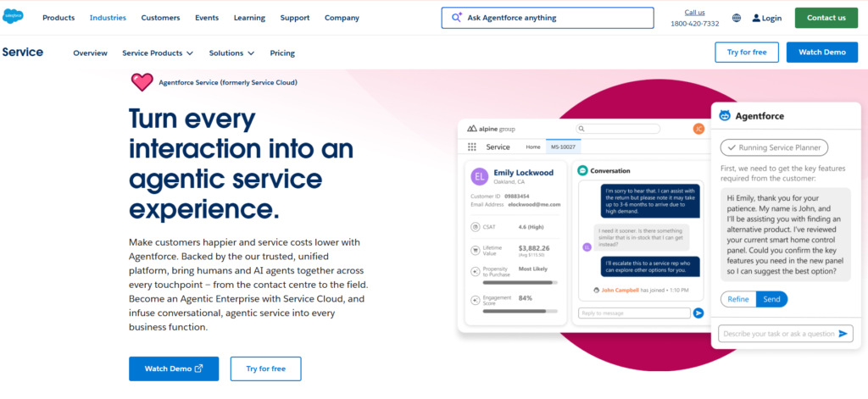This screenshot has width=868, height=399.
Task: Select the checkmark in Running Service Planner
Action: click(732, 147)
